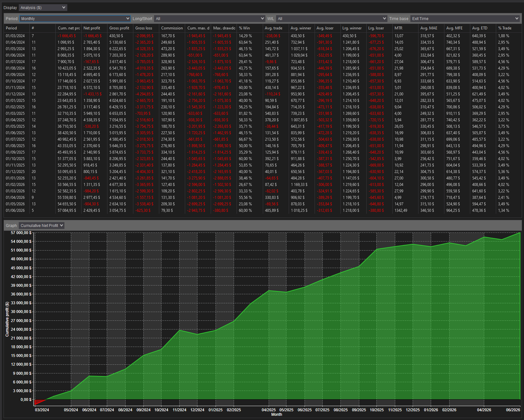This screenshot has height=420, width=524.
Task: Open the Period Monthly dropdown
Action: point(75,19)
